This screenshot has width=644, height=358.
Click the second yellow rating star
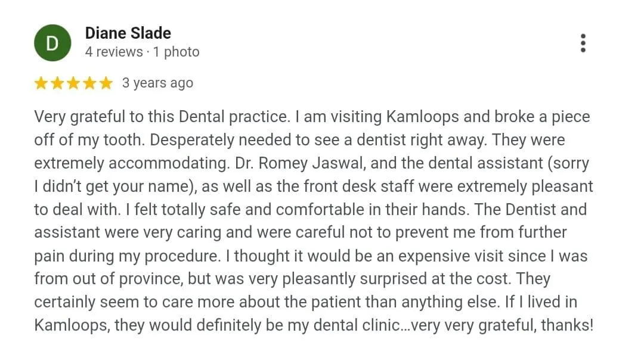(x=57, y=83)
